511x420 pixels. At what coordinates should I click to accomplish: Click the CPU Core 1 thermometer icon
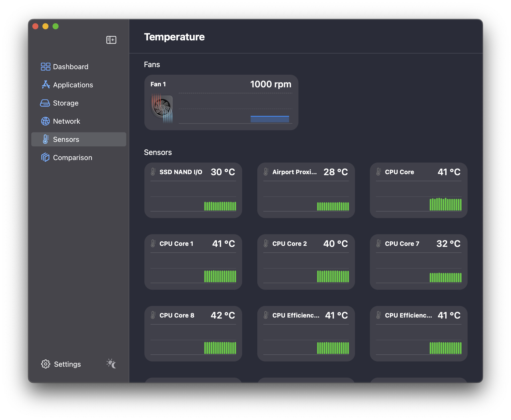(x=153, y=244)
